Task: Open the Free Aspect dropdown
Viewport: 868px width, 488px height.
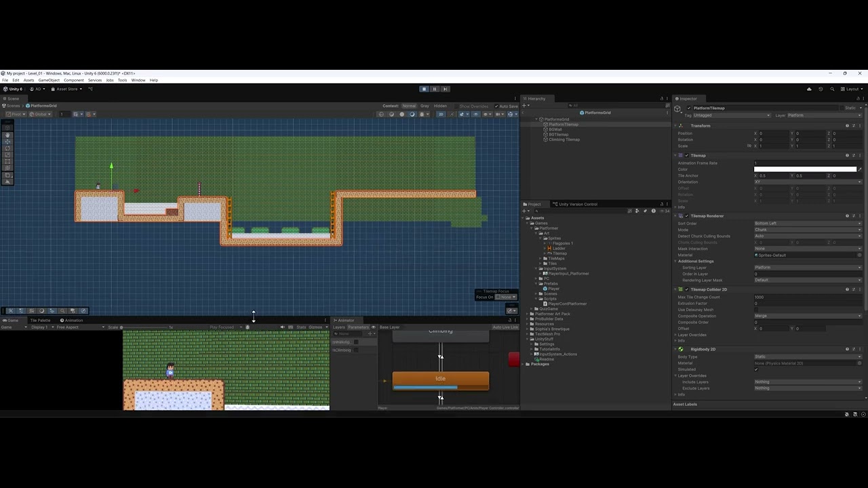Action: click(79, 327)
